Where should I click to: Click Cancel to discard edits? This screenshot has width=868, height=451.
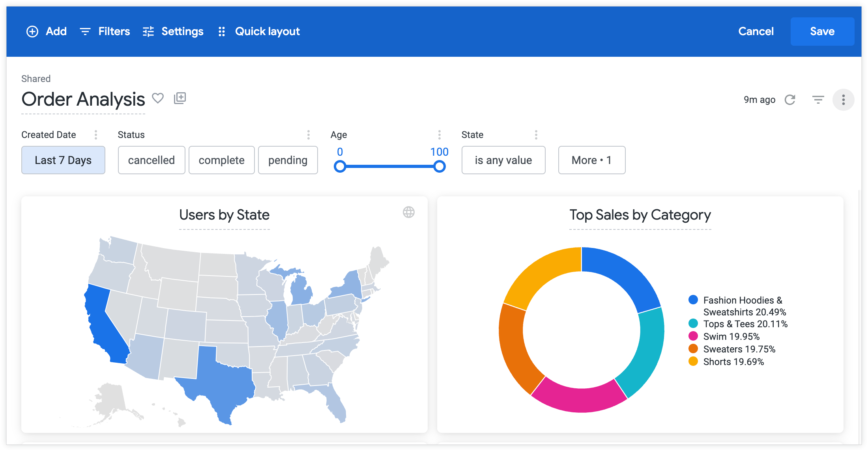(x=756, y=32)
